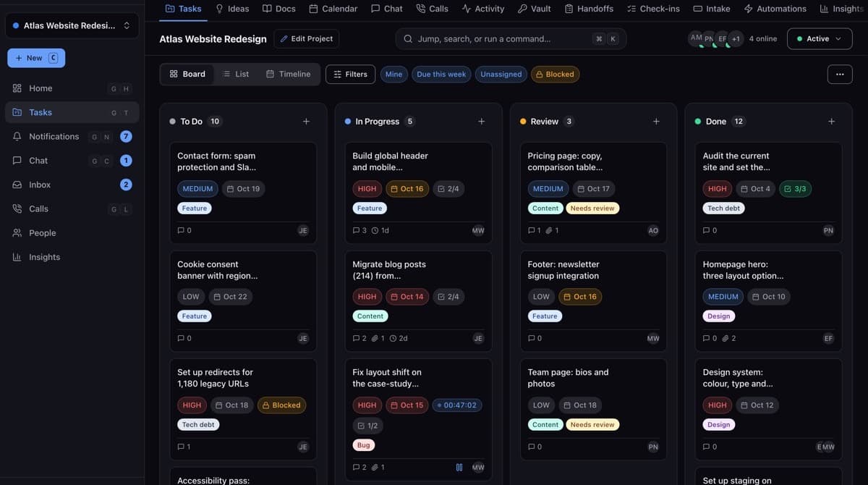Click the New button in sidebar

[36, 58]
